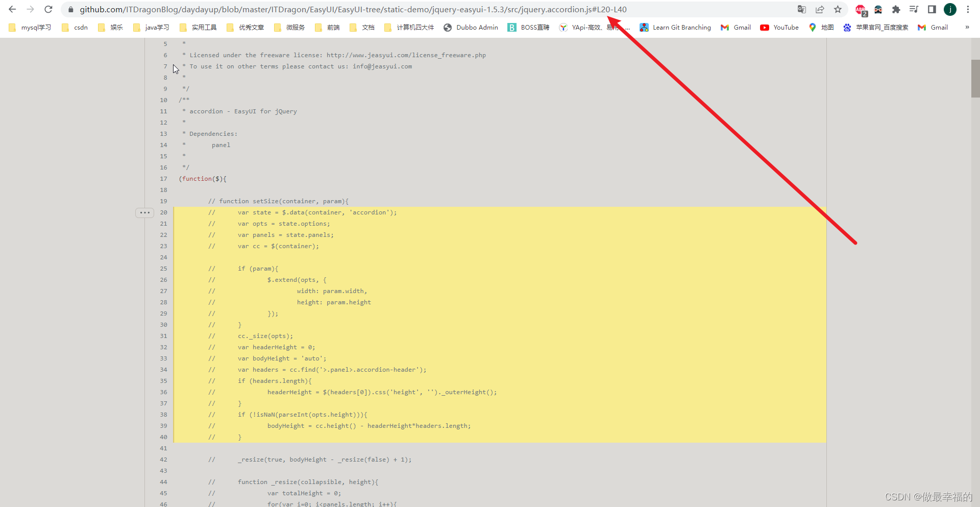Open the Extensions puzzle menu
This screenshot has width=980, height=507.
[896, 9]
